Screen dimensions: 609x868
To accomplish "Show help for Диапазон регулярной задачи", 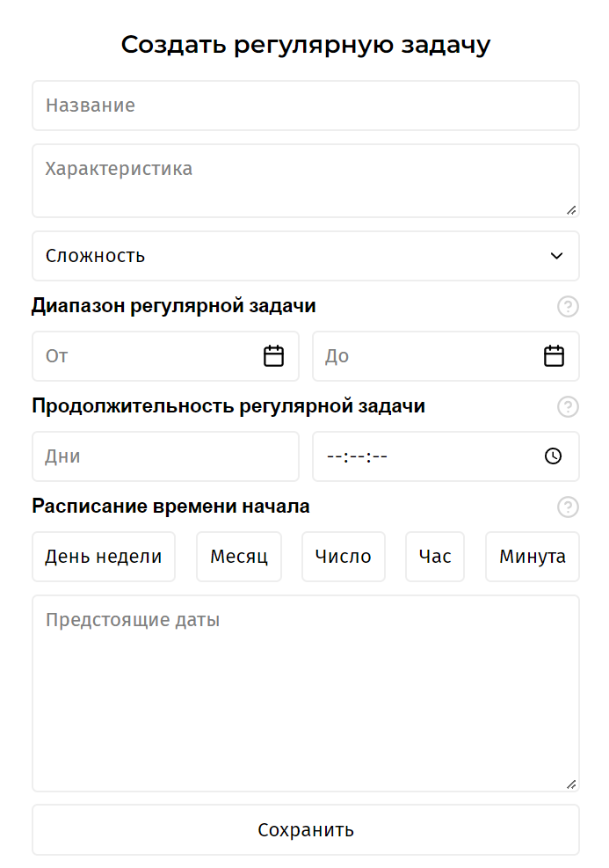I will tap(568, 306).
